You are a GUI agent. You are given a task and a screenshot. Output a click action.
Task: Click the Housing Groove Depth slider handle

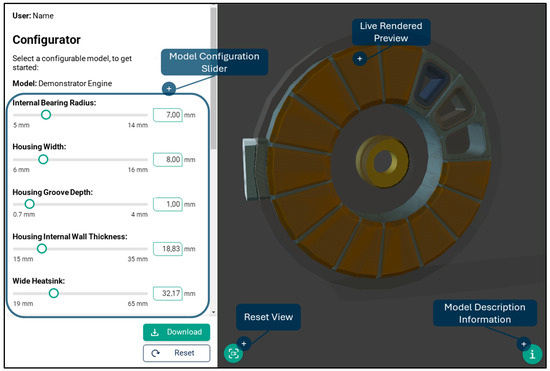pos(29,204)
